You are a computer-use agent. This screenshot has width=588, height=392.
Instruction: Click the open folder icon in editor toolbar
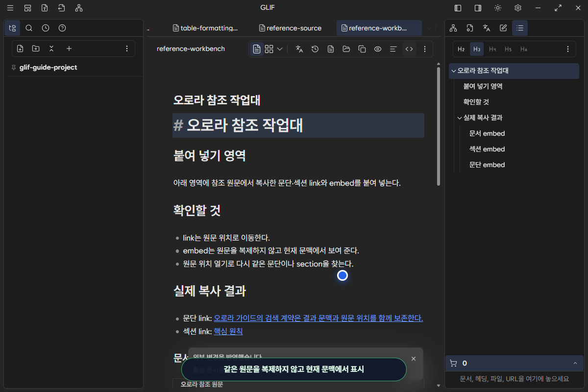(346, 49)
